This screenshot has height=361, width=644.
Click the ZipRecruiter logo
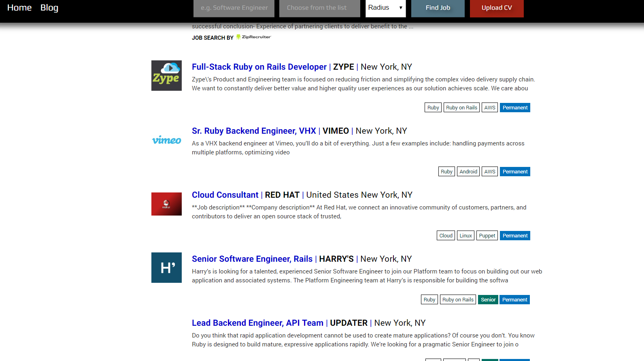tap(253, 37)
